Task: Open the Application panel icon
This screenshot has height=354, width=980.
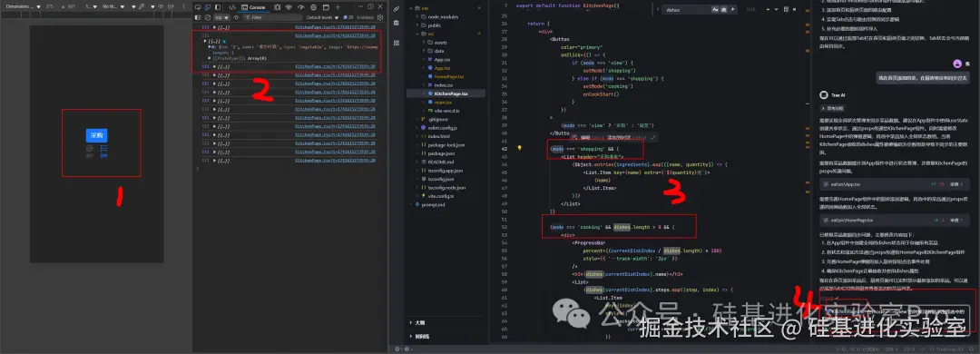Action: pyautogui.click(x=326, y=7)
